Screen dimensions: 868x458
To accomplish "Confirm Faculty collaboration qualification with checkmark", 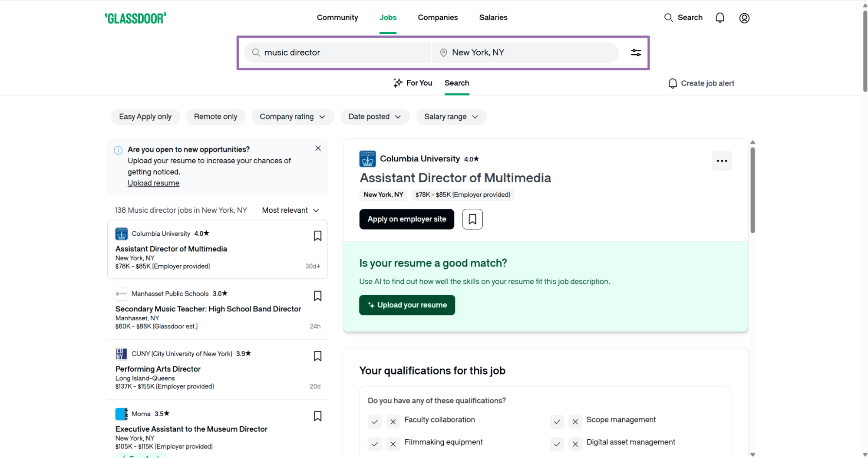I will pos(375,422).
